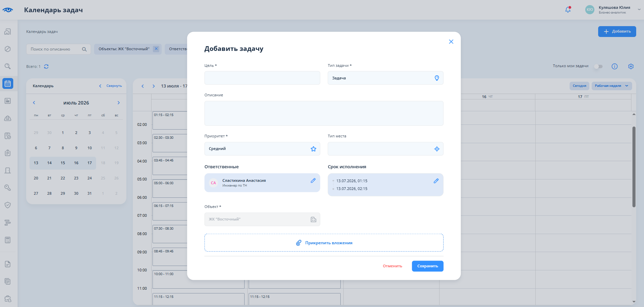Toggle Только мои задачи switch
Image resolution: width=644 pixels, height=307 pixels.
pos(598,66)
